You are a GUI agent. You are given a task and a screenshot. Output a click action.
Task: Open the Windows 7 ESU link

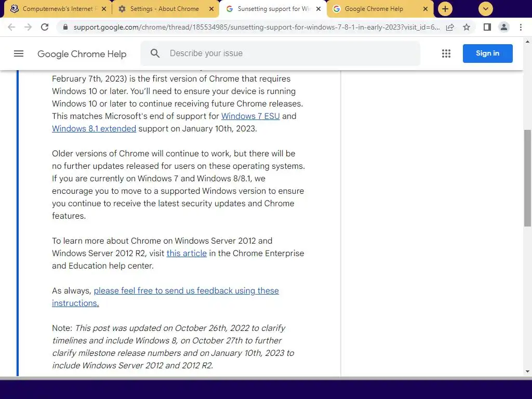coord(250,116)
